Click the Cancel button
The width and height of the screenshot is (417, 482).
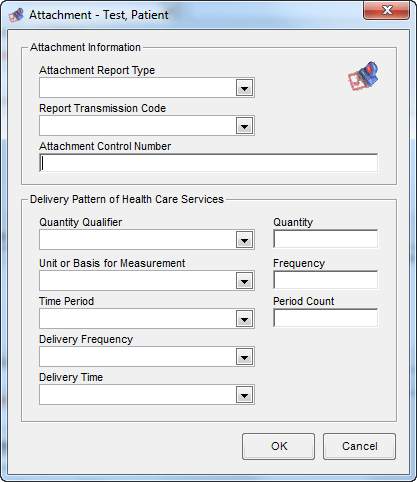pos(359,446)
